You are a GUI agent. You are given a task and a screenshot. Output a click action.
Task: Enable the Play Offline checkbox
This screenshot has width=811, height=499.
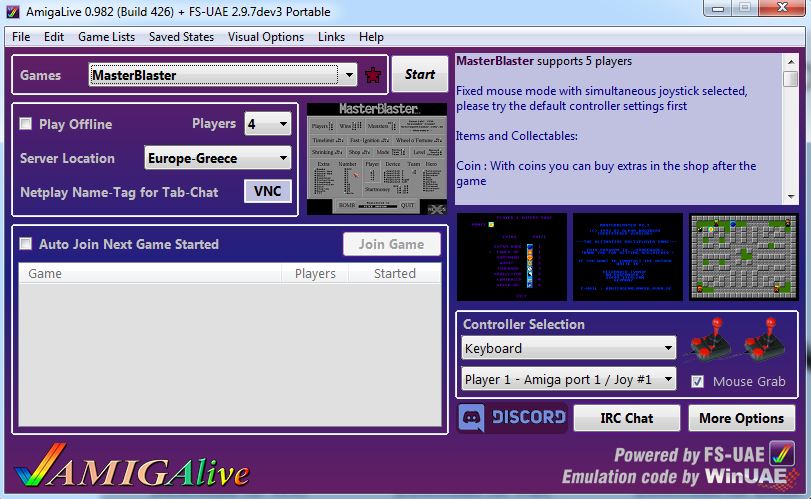tap(26, 124)
